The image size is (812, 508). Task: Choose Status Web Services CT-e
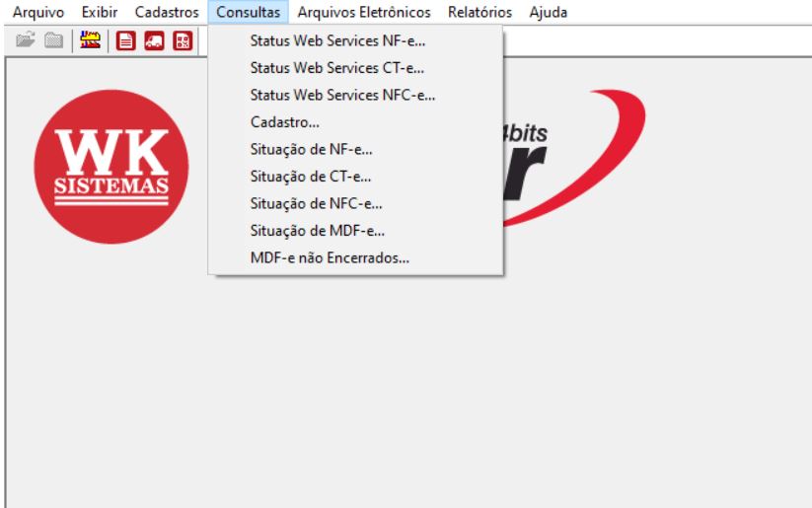(x=356, y=68)
